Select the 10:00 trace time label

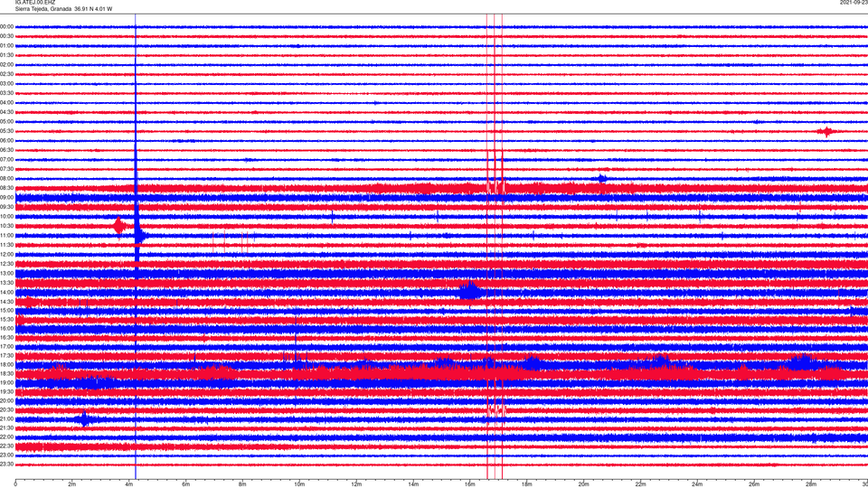(6, 216)
